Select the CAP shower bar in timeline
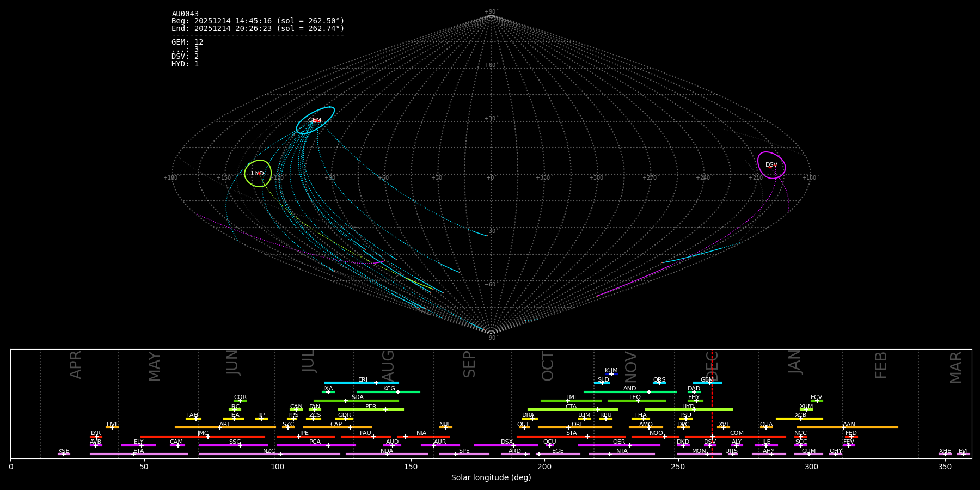 [338, 427]
